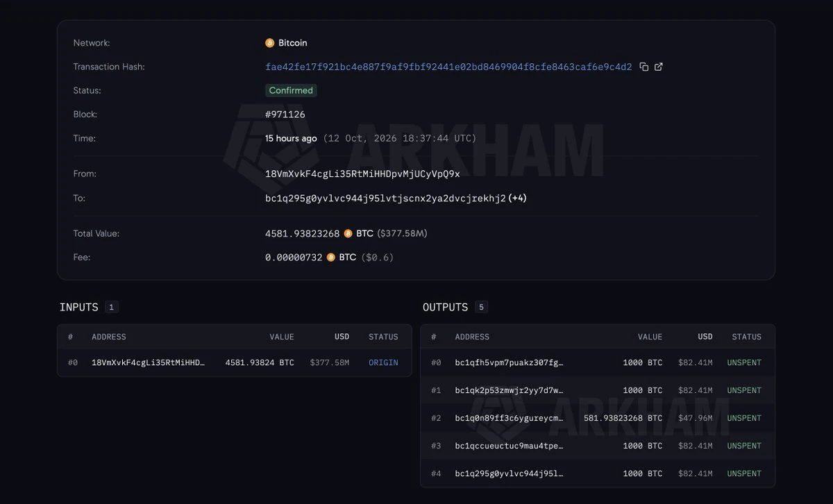Click the BTC coin icon in Total Value
This screenshot has height=504, width=833.
click(x=348, y=234)
